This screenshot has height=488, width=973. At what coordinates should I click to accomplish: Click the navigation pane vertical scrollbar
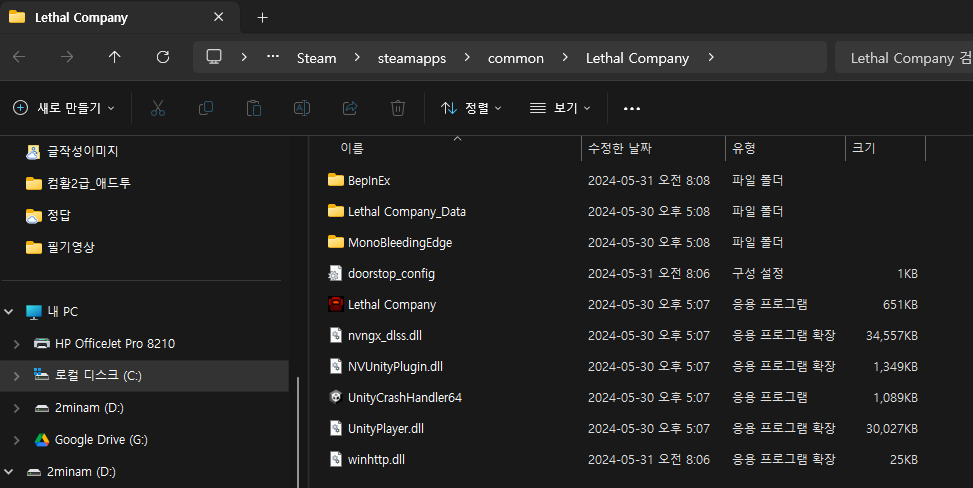pos(298,432)
